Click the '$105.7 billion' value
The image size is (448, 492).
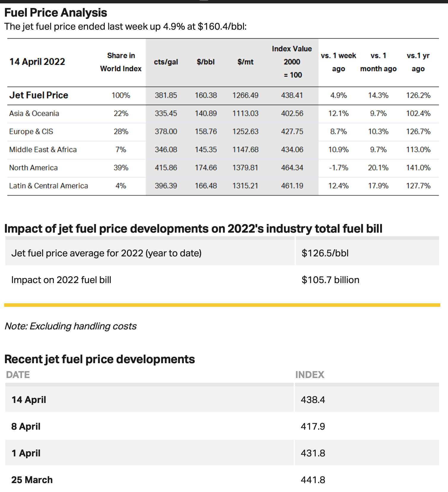click(330, 280)
